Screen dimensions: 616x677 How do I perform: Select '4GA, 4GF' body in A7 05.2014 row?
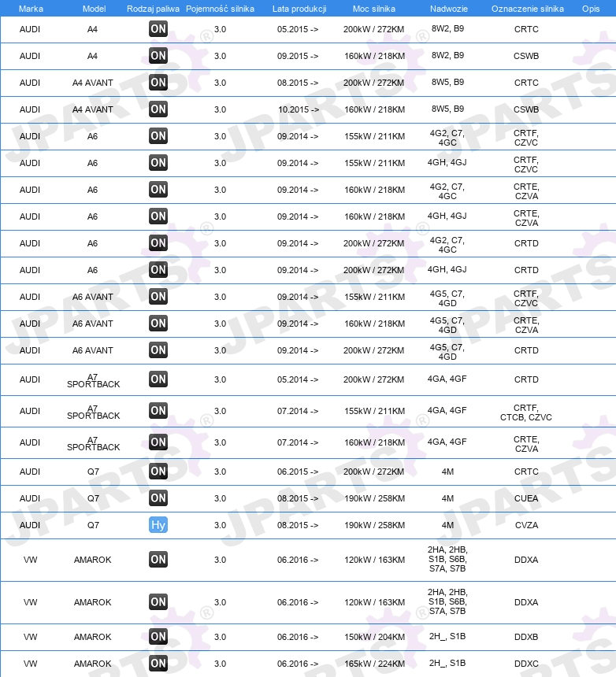coord(447,379)
